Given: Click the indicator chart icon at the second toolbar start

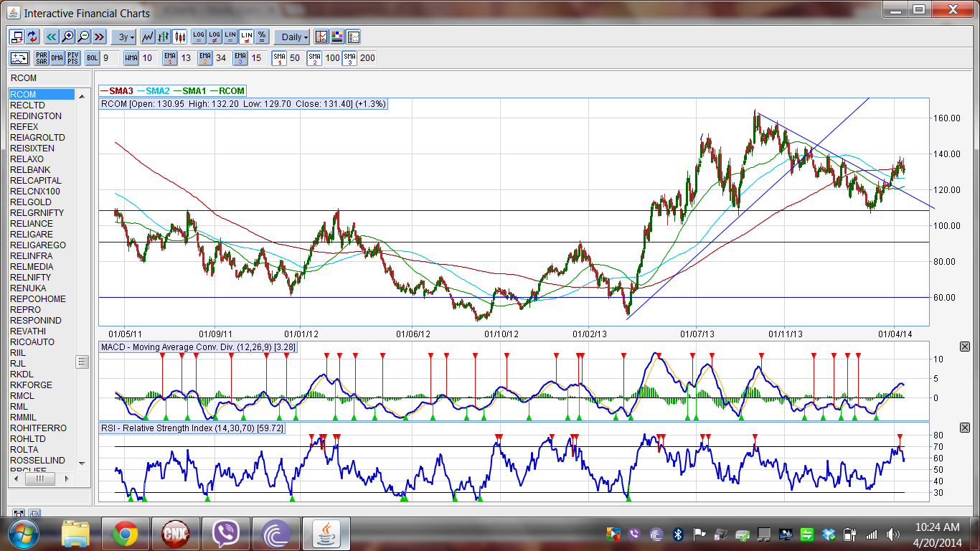Looking at the screenshot, I should [x=19, y=58].
